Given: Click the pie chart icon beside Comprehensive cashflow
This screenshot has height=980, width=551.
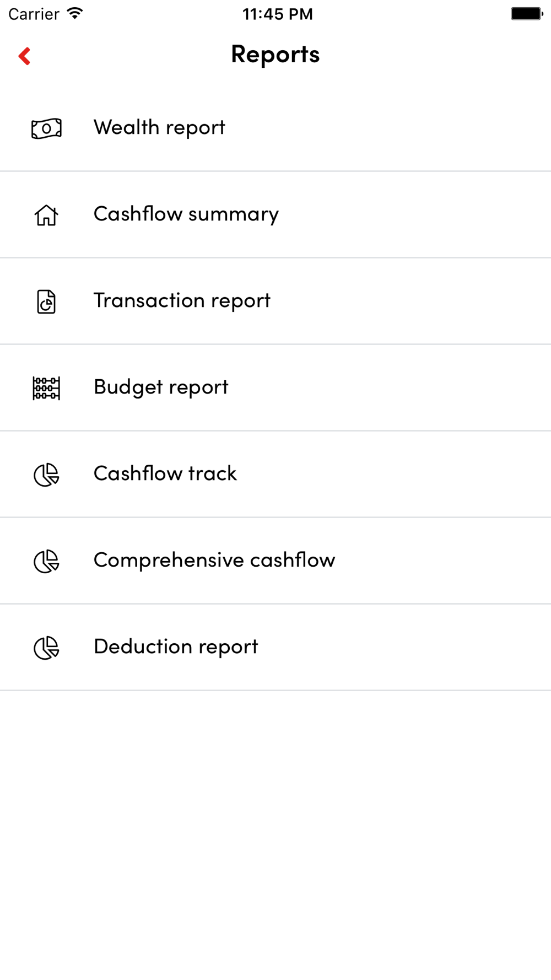Looking at the screenshot, I should [x=46, y=561].
